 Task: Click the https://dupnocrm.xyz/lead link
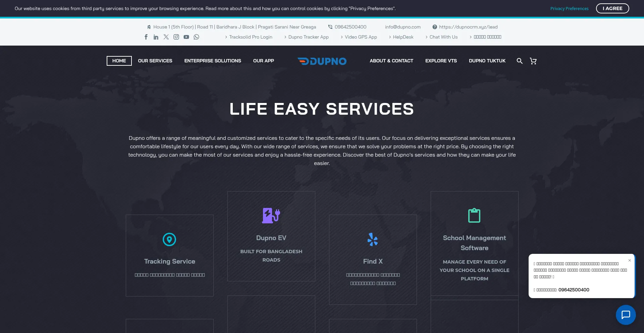[x=468, y=27]
